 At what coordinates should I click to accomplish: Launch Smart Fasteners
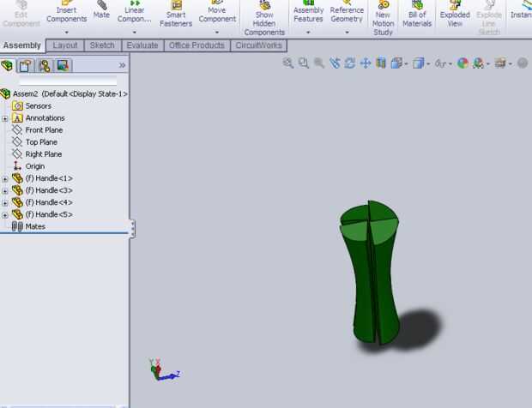tap(176, 15)
